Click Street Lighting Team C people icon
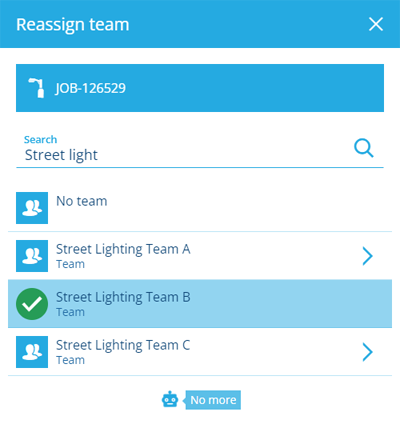The image size is (400, 425). 32,352
